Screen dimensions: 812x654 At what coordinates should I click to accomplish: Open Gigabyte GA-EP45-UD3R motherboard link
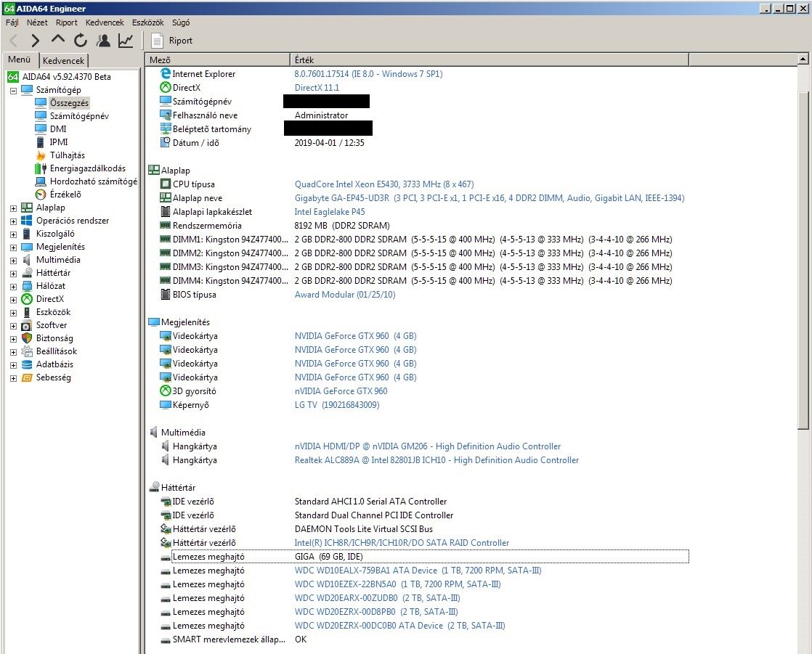pos(490,198)
